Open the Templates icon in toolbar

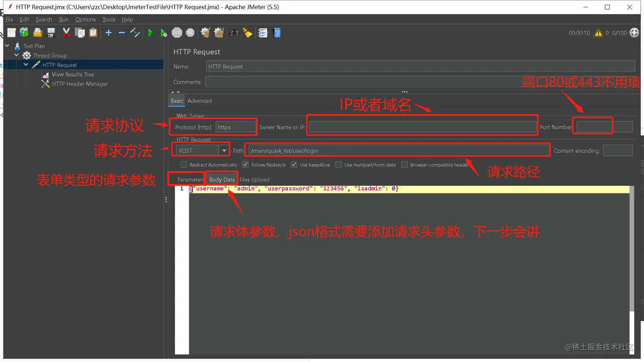point(24,33)
